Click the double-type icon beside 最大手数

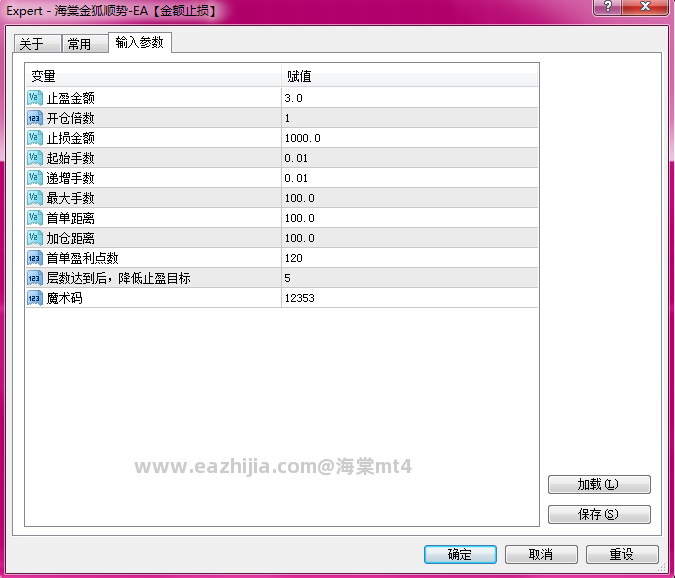coord(34,198)
